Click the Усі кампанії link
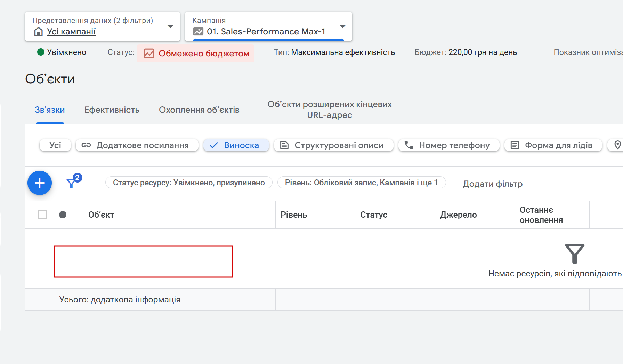 tap(71, 32)
